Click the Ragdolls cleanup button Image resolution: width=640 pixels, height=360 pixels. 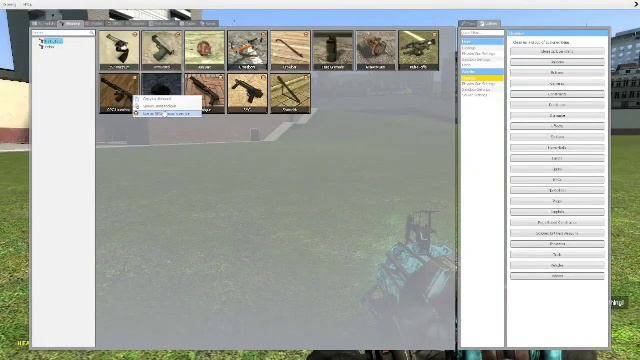(x=557, y=212)
